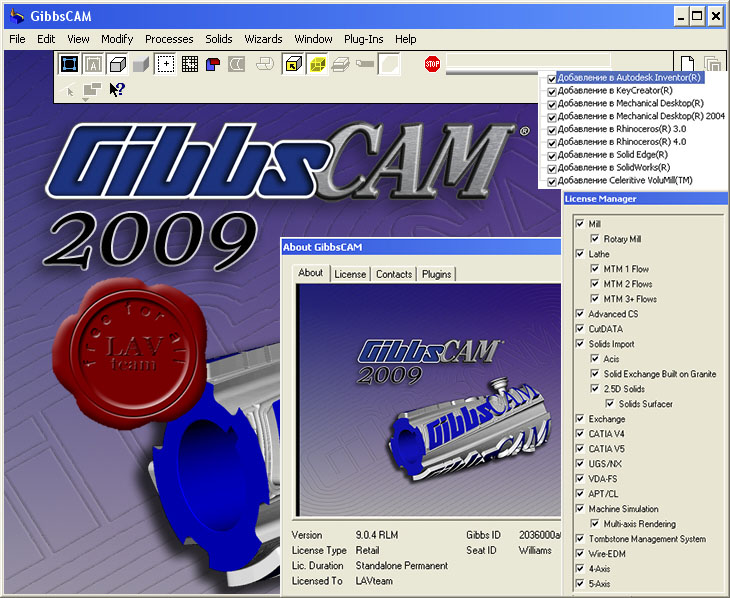Activate the context help arrow with question mark
The image size is (730, 598).
(x=117, y=89)
